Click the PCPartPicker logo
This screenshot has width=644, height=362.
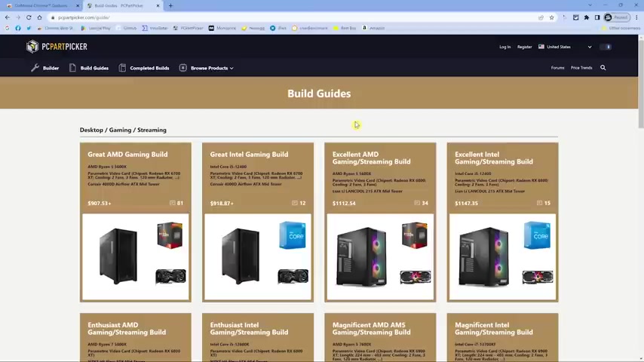click(57, 47)
